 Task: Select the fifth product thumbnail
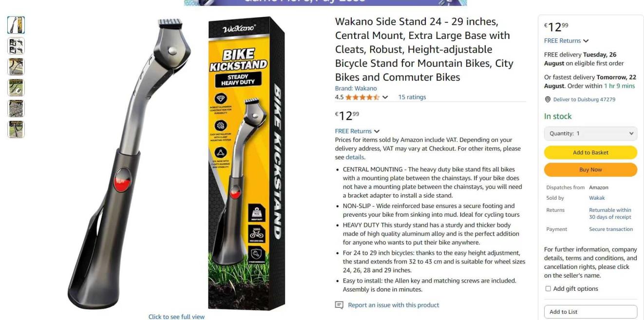(x=16, y=109)
